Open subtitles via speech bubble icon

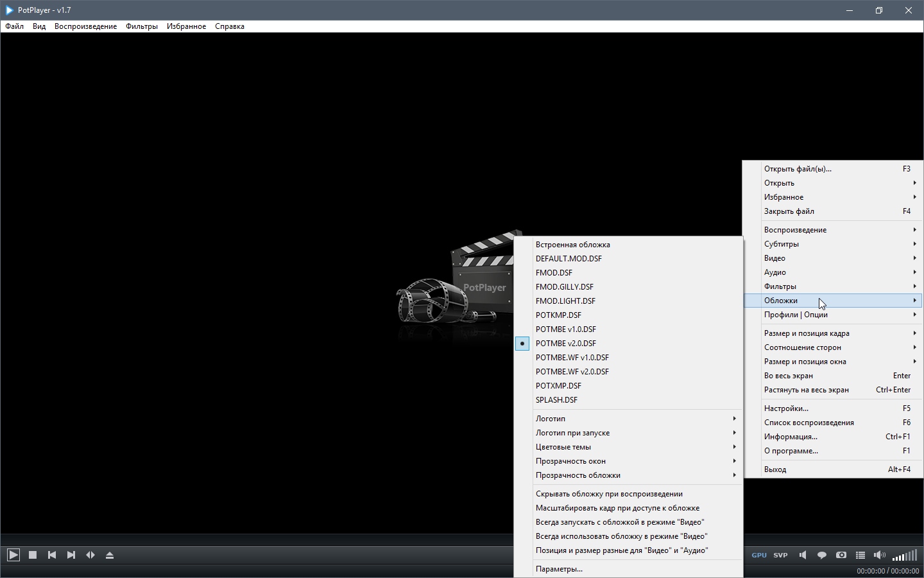tap(822, 555)
